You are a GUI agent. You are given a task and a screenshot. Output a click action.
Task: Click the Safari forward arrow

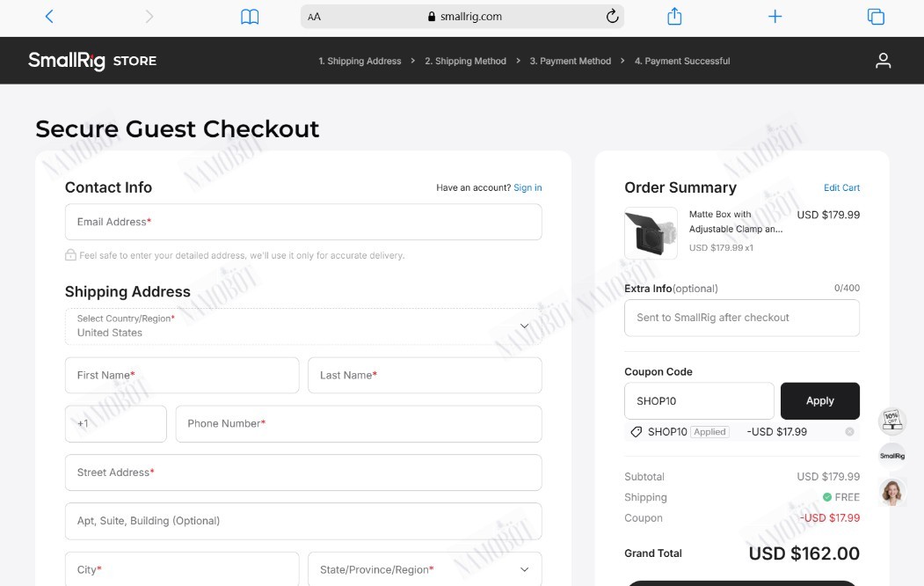pos(149,17)
